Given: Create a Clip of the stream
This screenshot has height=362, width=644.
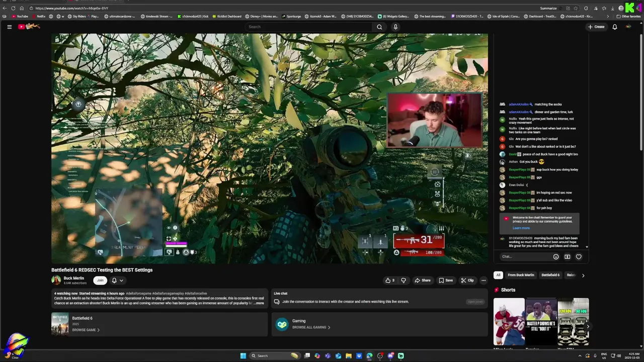Looking at the screenshot, I should (x=467, y=280).
